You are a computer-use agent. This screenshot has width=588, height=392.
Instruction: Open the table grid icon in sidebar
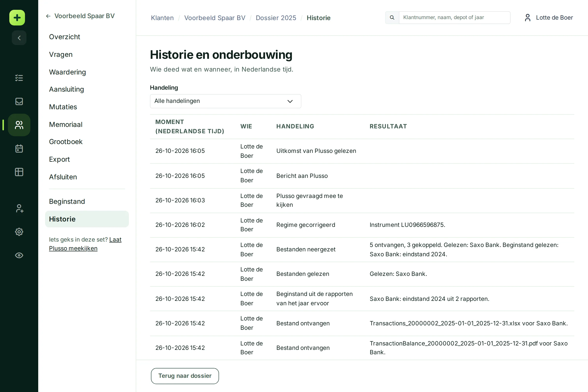click(x=19, y=172)
